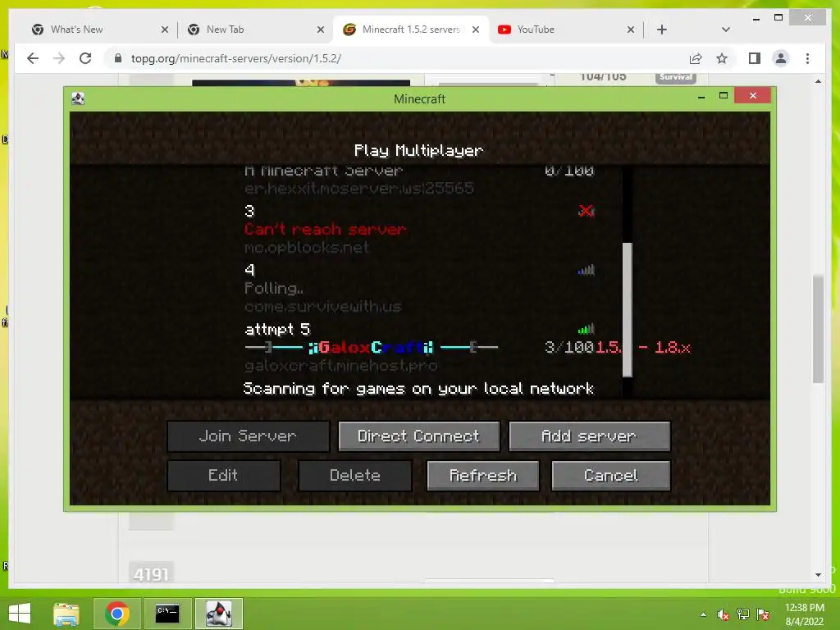The image size is (840, 630).
Task: Click the Chrome address bar URL
Action: pyautogui.click(x=236, y=58)
